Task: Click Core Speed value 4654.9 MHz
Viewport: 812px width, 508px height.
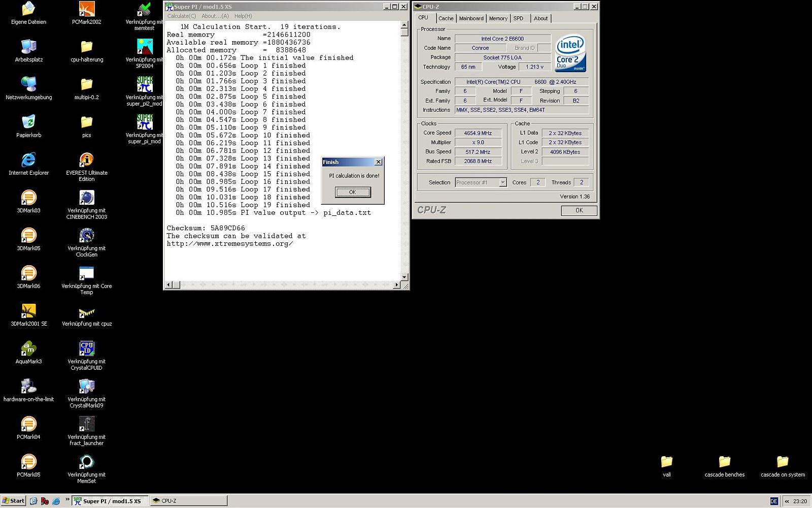Action: point(478,133)
